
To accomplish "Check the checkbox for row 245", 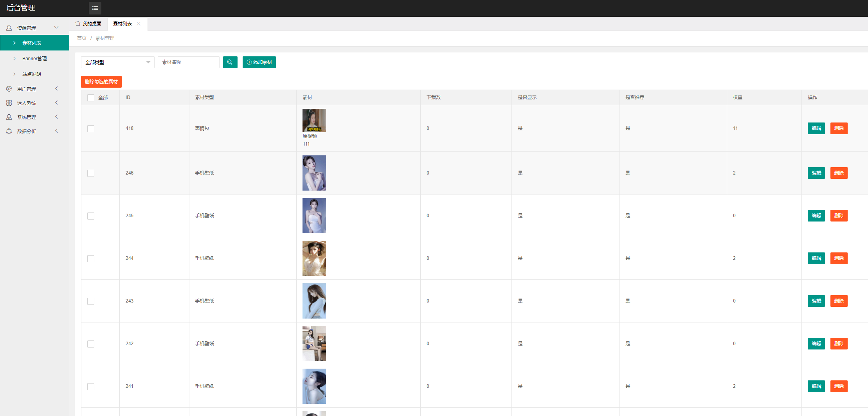I will [91, 216].
